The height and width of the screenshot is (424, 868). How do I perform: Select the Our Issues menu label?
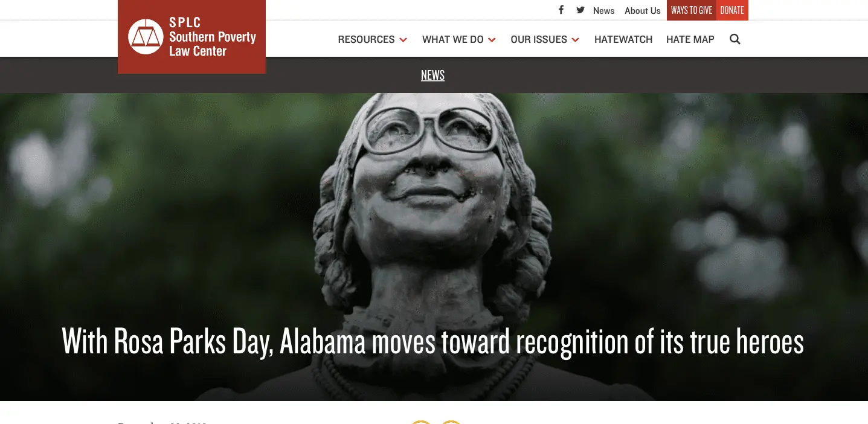(539, 39)
